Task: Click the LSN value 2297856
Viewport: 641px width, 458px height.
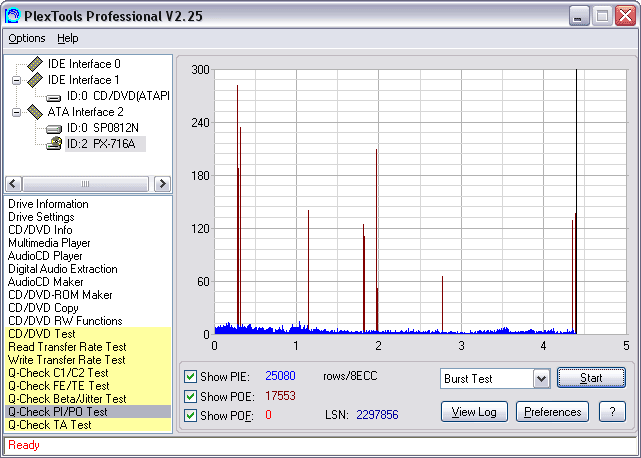Action: (377, 415)
